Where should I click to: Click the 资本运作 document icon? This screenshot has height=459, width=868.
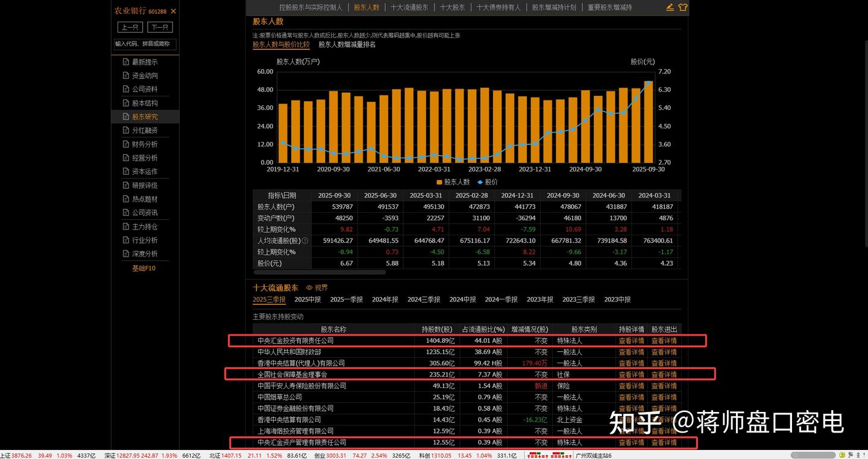pos(126,172)
